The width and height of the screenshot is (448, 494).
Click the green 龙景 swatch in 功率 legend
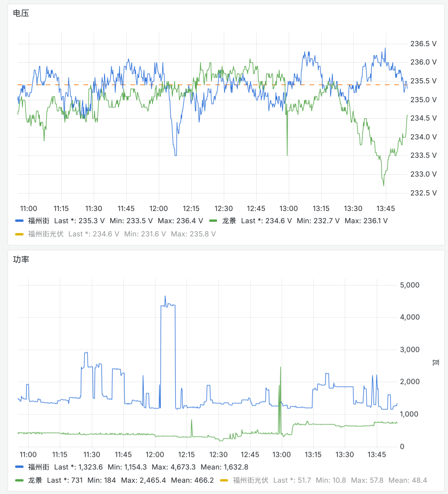(x=19, y=480)
